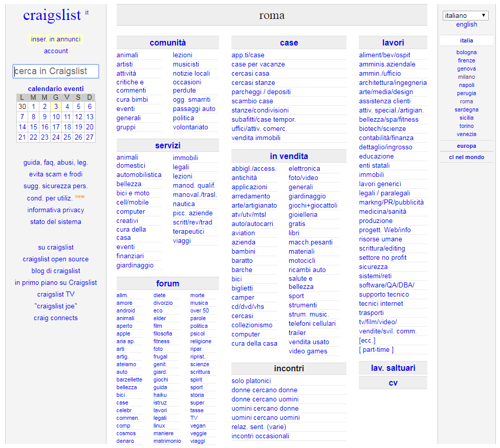This screenshot has height=448, width=500.
Task: Open 'solo platonici' personals link
Action: 251,381
